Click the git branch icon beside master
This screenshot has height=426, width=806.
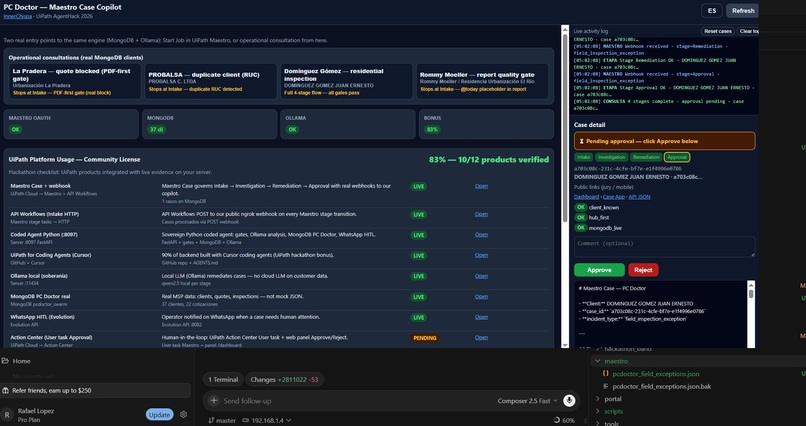[211, 420]
